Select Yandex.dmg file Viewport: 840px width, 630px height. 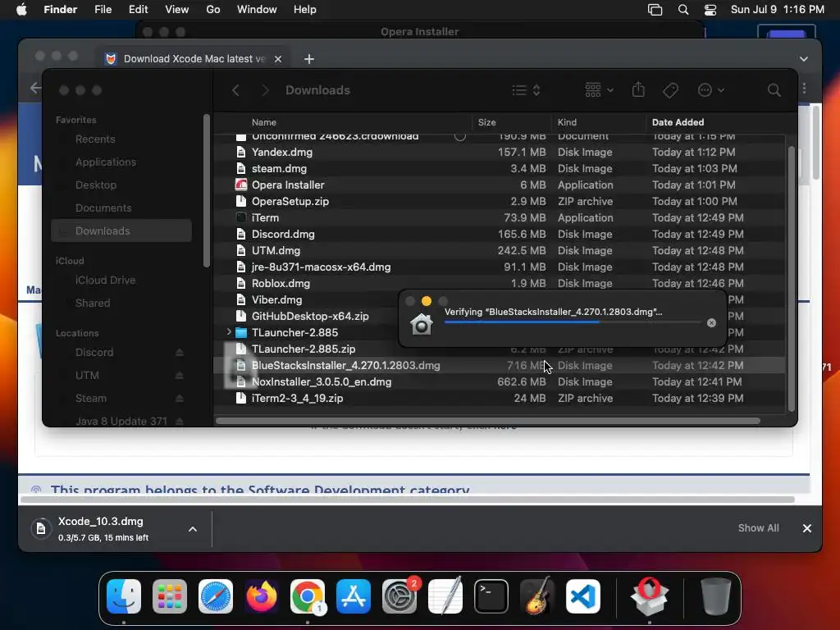500,152
